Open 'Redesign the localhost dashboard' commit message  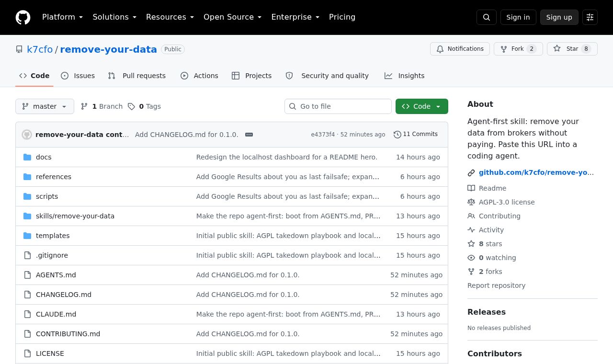(x=287, y=157)
